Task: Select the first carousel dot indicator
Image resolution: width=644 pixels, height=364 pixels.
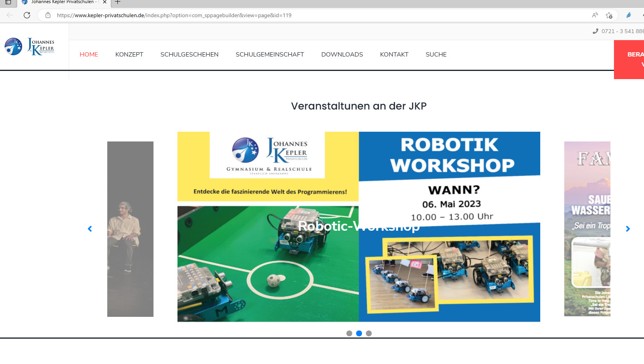Action: 349,333
